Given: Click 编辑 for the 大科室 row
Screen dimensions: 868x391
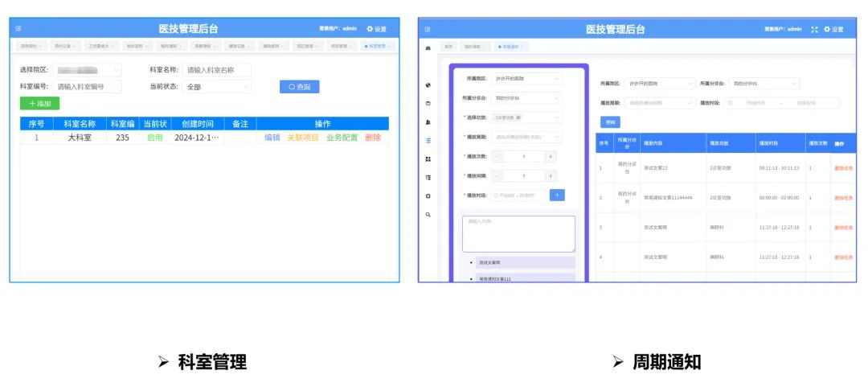Looking at the screenshot, I should point(272,138).
